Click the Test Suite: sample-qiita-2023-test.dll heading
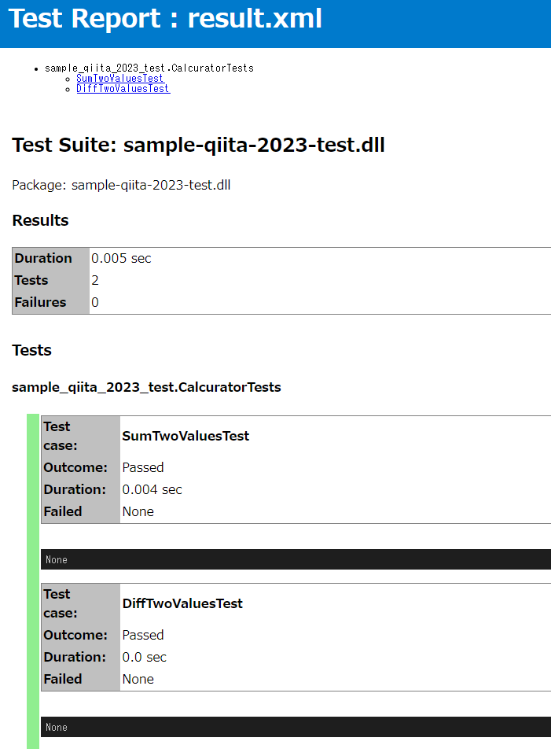The image size is (551, 756). (198, 146)
